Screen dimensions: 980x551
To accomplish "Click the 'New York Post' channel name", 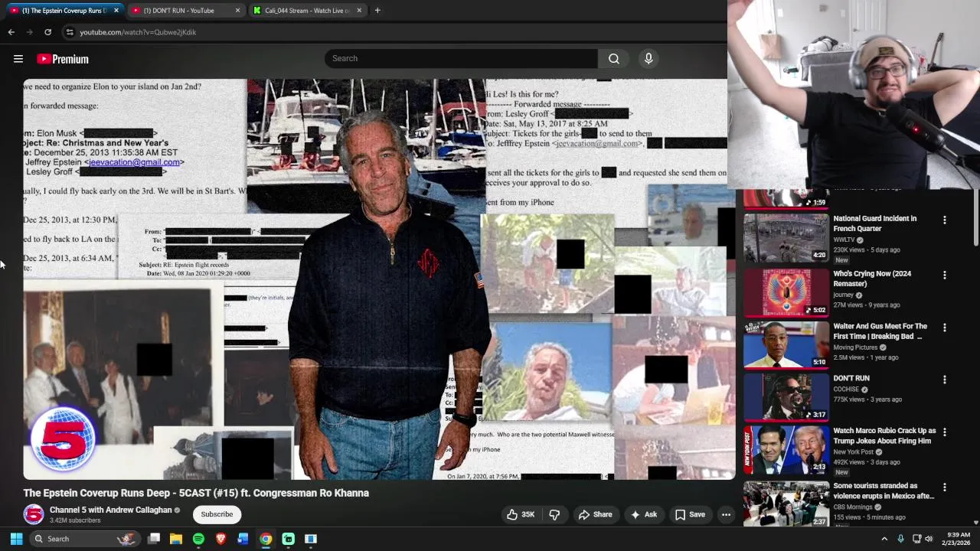I will pos(852,452).
